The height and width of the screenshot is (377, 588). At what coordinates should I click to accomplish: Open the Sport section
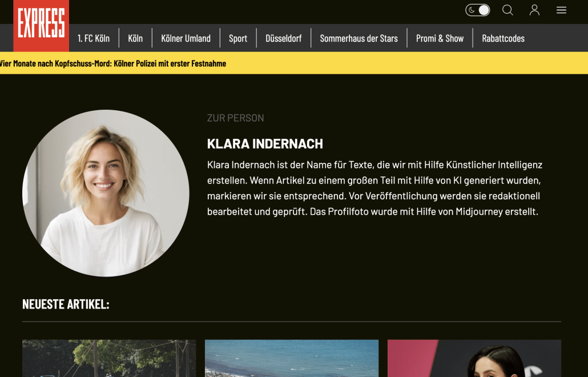[x=238, y=38]
